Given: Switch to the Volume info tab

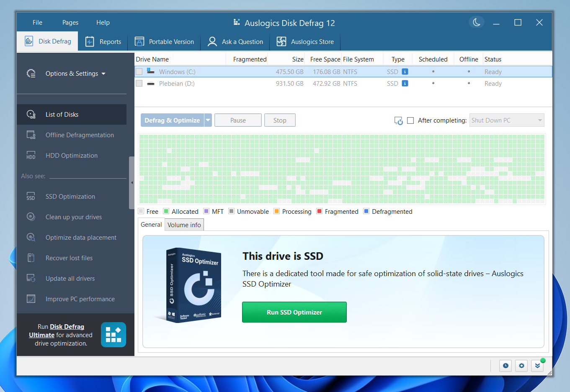Looking at the screenshot, I should [184, 225].
